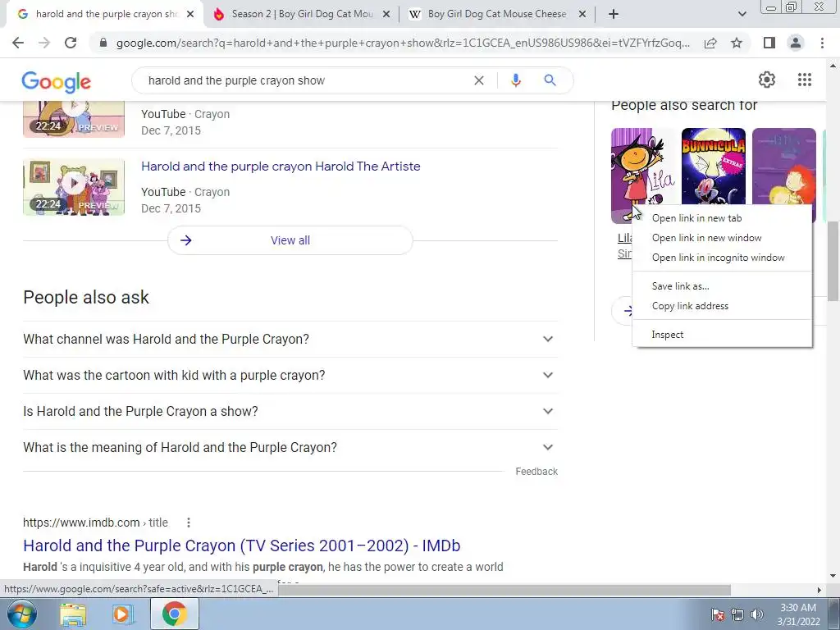Click the Chrome taskbar icon

(174, 614)
